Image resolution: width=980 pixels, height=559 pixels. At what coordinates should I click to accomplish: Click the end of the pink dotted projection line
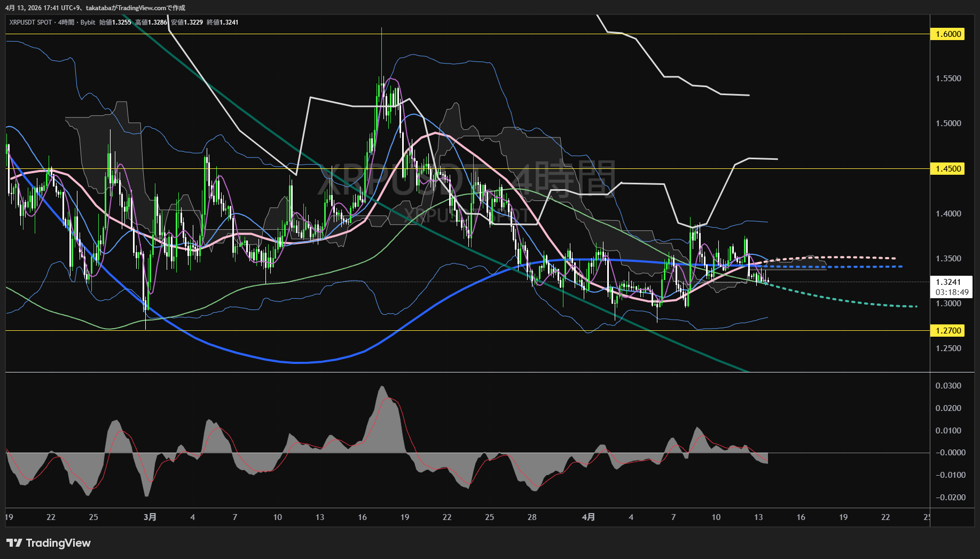point(895,258)
